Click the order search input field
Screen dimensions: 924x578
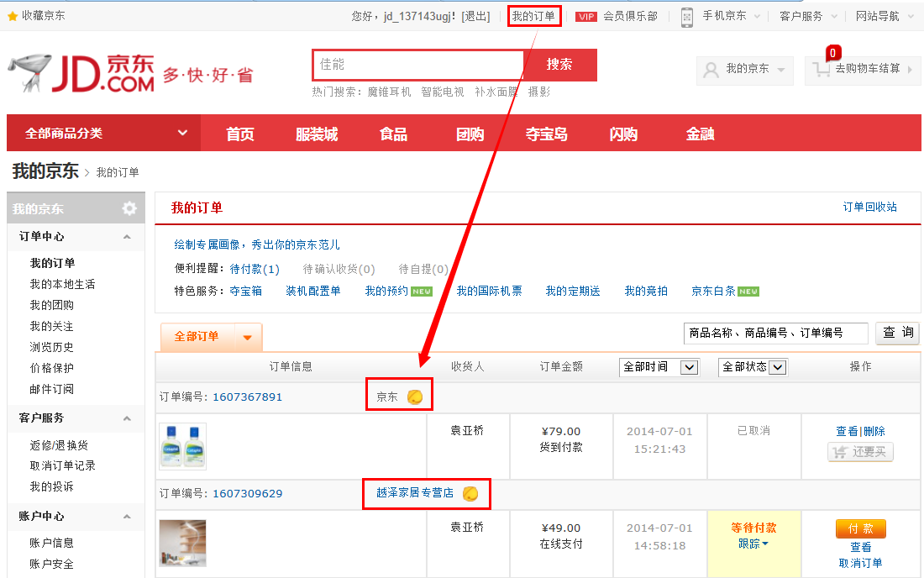pos(775,333)
